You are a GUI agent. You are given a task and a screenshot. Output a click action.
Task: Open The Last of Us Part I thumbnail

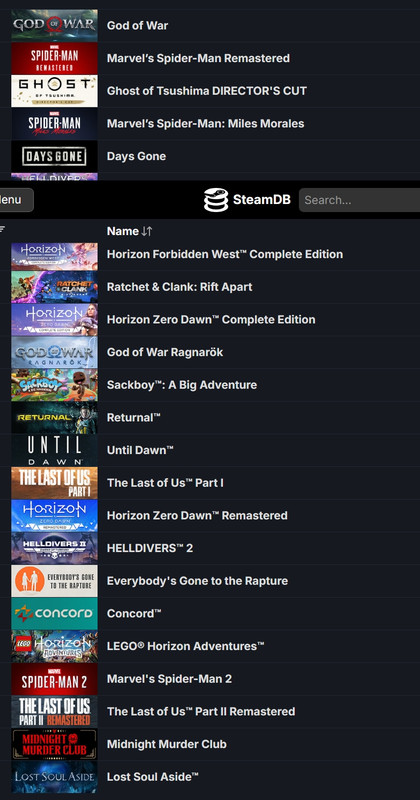coord(54,483)
